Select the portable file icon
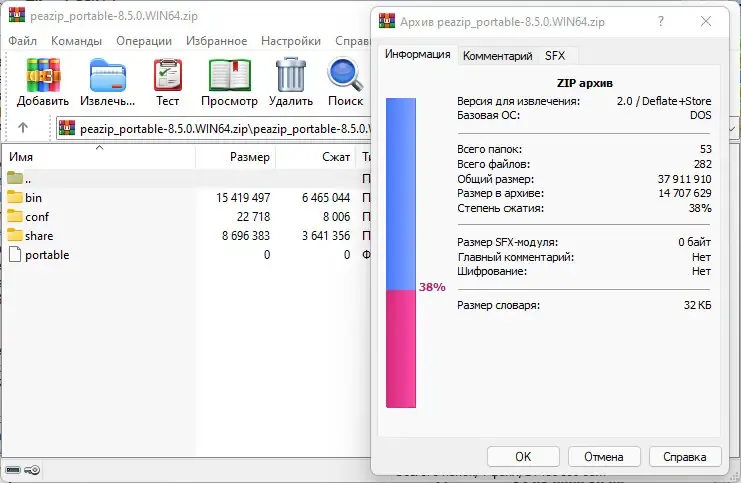Image resolution: width=741 pixels, height=483 pixels. click(15, 254)
